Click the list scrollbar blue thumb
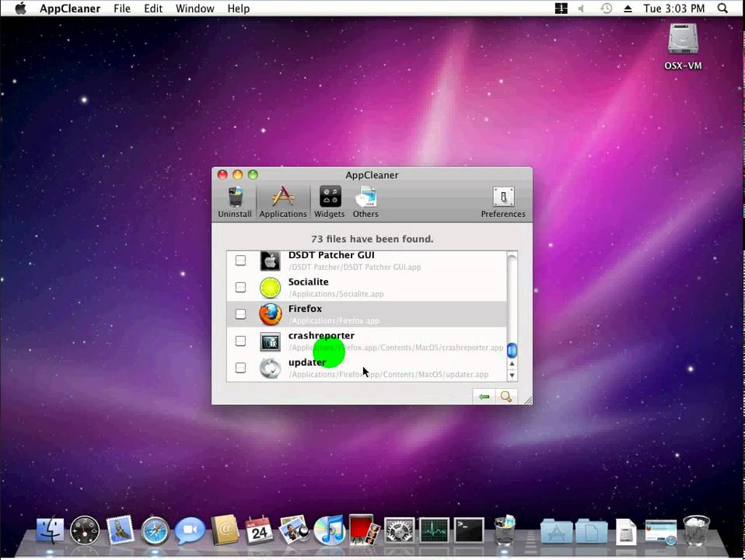 point(512,350)
